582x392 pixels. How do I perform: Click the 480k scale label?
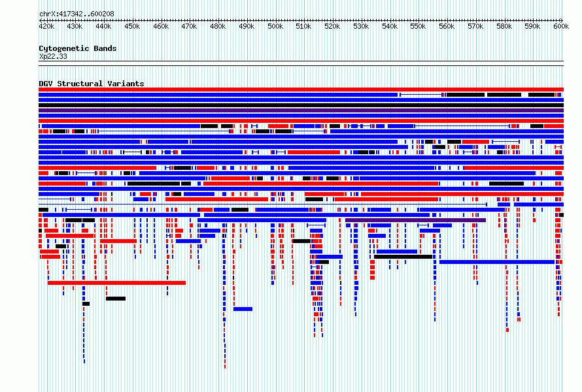pos(218,26)
